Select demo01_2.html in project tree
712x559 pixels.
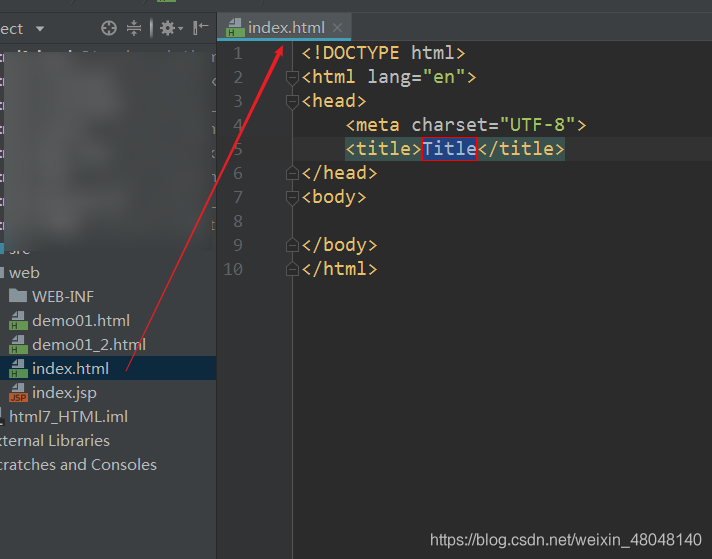(89, 345)
